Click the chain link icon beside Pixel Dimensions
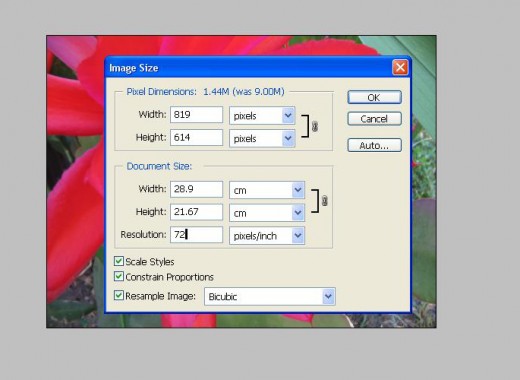This screenshot has height=380, width=520. pyautogui.click(x=315, y=126)
